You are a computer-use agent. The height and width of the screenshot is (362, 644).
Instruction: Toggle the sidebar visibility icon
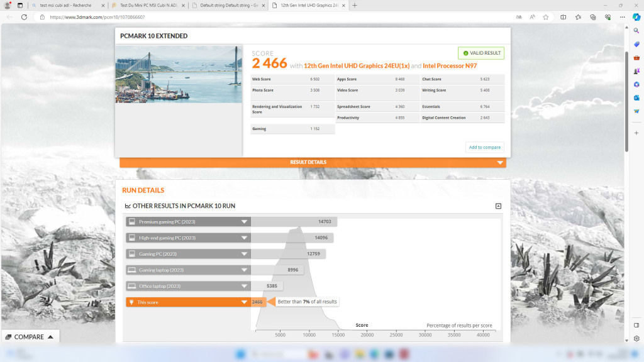coord(636,325)
